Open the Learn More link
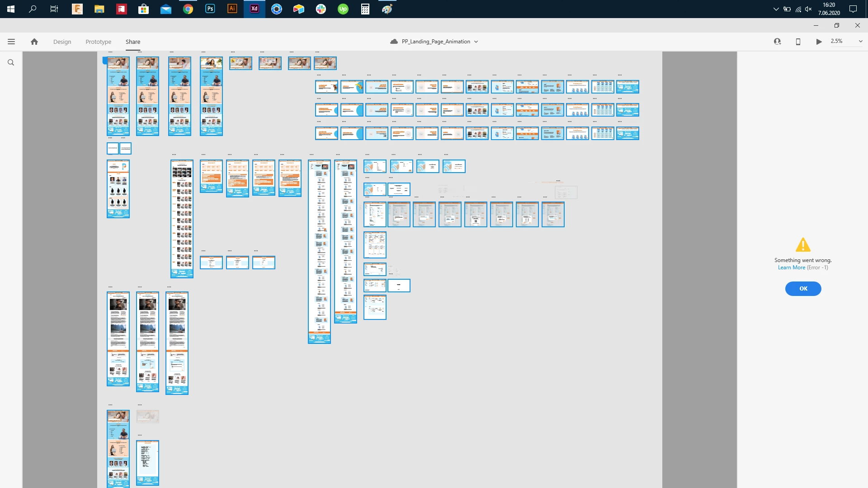Screen dimensions: 868x488 pyautogui.click(x=791, y=267)
